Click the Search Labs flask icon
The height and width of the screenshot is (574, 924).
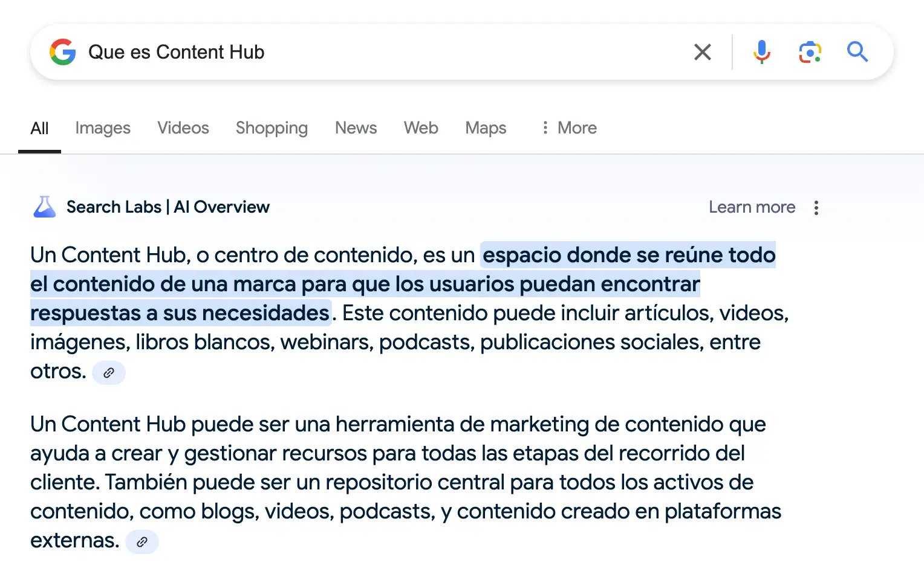pyautogui.click(x=43, y=207)
